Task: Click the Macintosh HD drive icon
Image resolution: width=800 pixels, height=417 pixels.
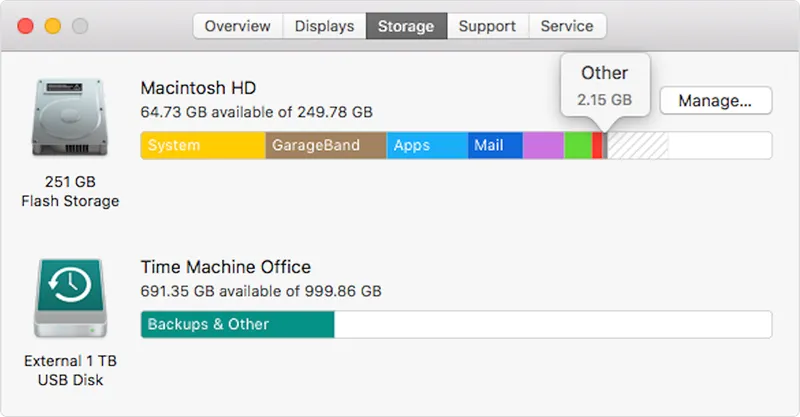Action: [x=70, y=117]
